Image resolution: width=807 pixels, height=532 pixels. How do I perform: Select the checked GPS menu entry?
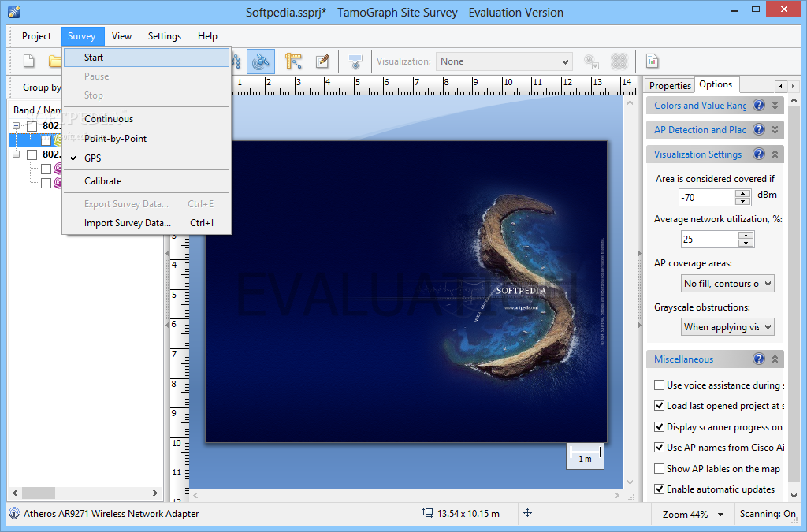point(147,158)
